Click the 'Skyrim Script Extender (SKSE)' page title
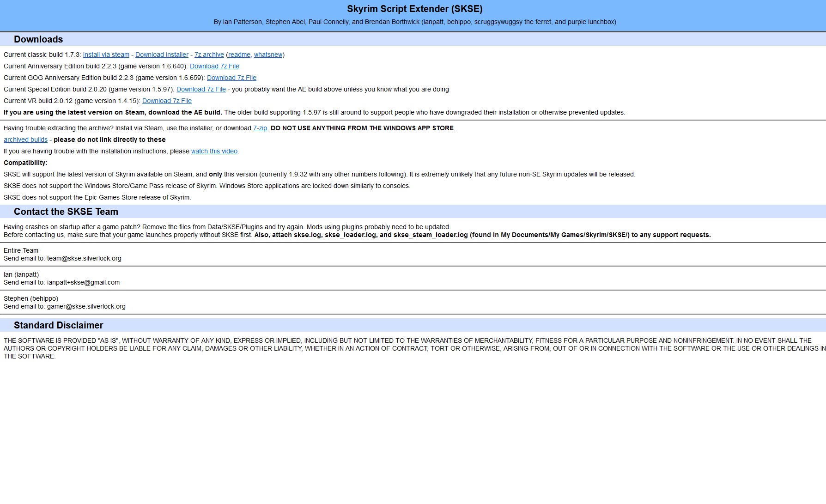826x504 pixels. [415, 9]
